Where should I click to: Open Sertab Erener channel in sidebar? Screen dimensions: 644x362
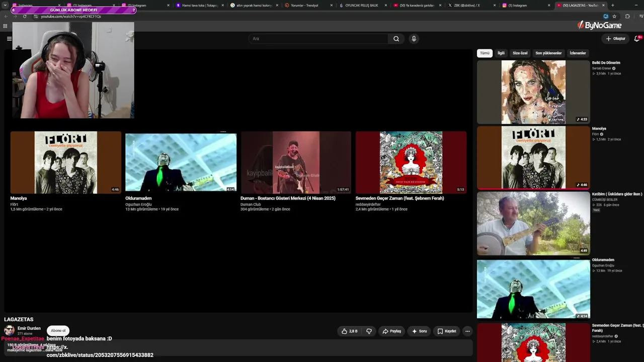602,68
